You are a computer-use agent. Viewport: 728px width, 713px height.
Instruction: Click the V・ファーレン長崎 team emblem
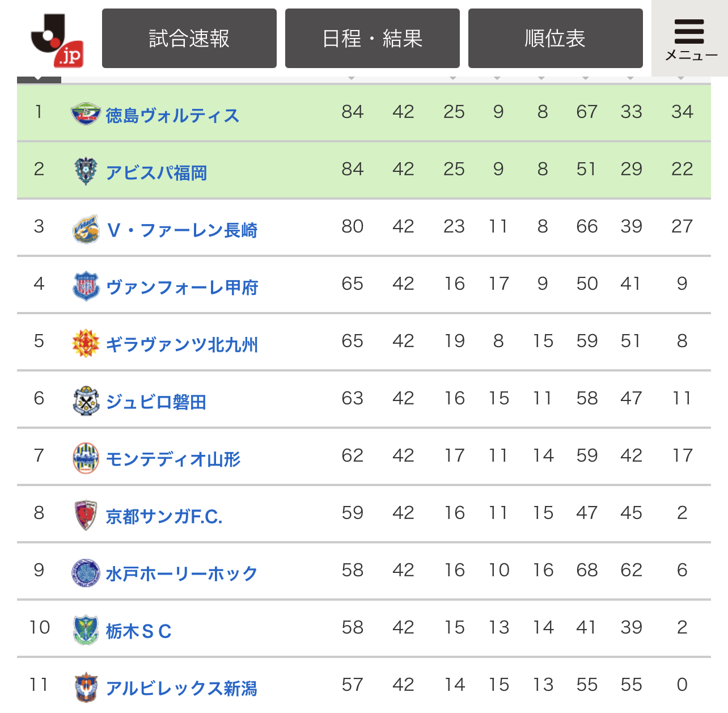(86, 229)
